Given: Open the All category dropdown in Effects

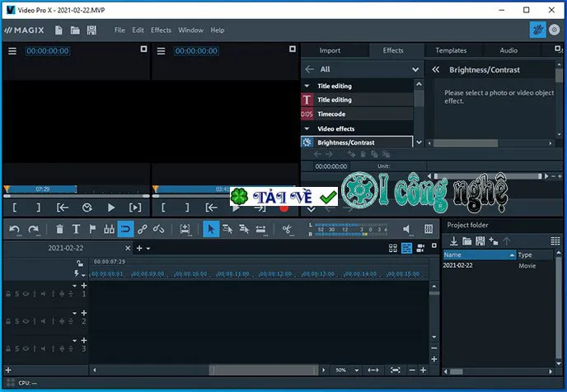Looking at the screenshot, I should click(415, 69).
